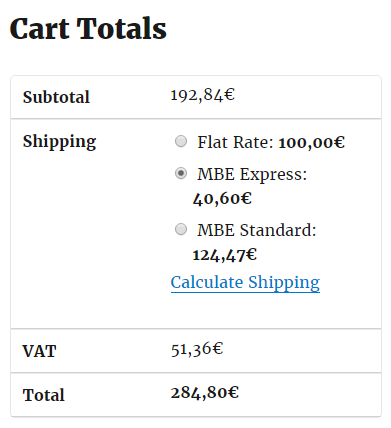Click the 100,00€ flat rate price
The height and width of the screenshot is (428, 391).
(x=312, y=143)
